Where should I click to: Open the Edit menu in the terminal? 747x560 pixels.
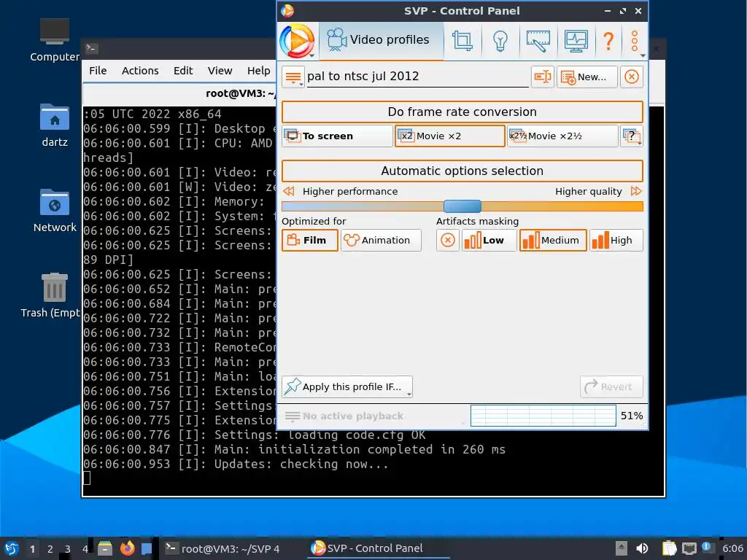click(183, 71)
